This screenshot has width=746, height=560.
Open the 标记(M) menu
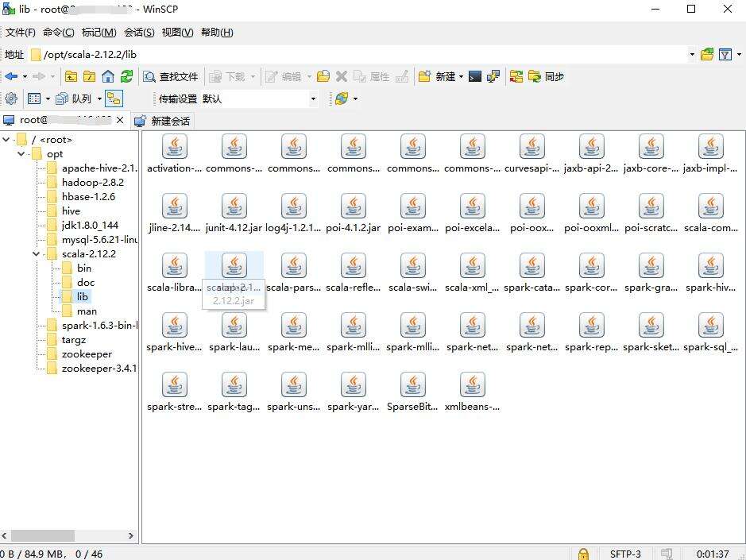click(99, 33)
